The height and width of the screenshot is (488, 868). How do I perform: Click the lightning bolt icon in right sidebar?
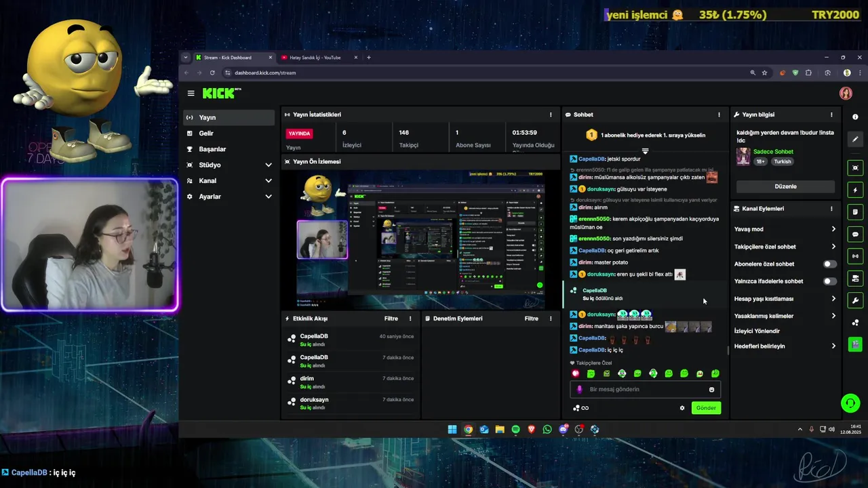[855, 190]
